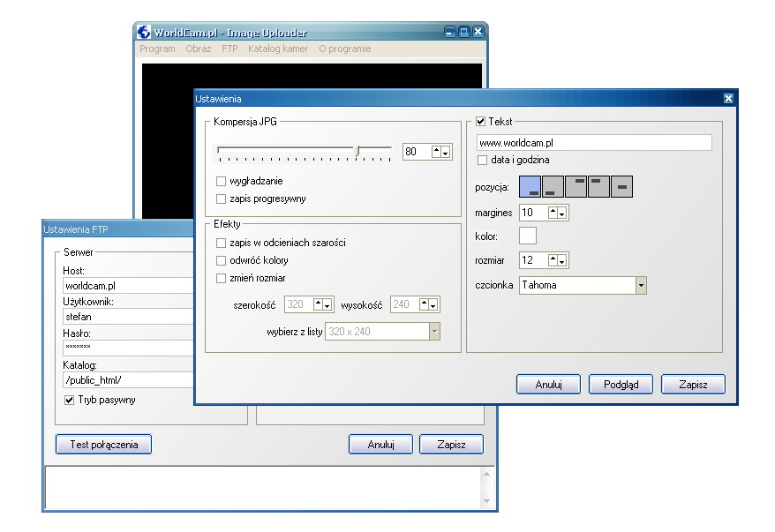775x532 pixels.
Task: Select centered text position icon
Action: (621, 186)
